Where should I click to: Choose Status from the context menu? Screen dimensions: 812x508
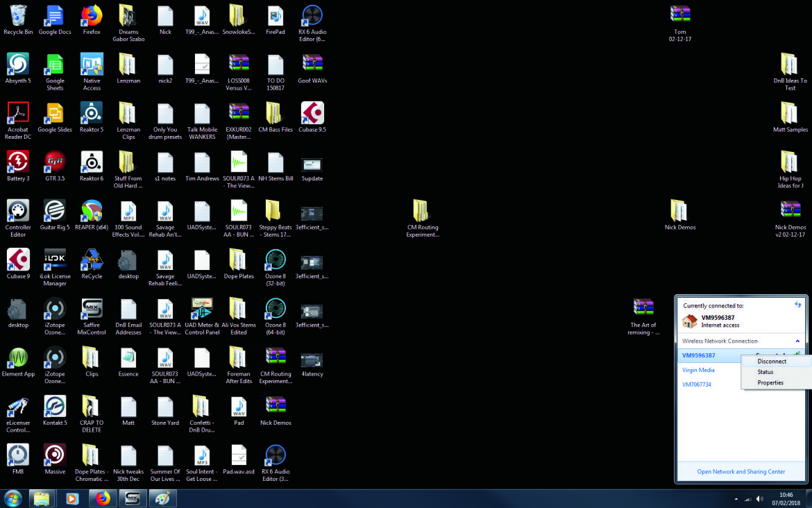click(766, 372)
